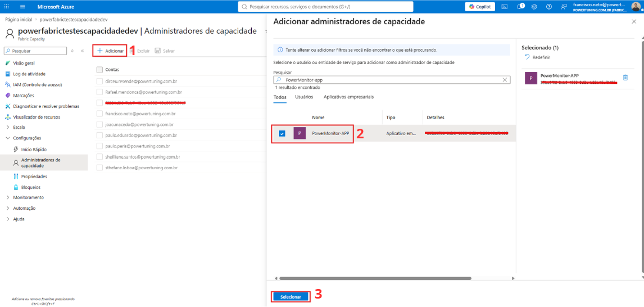Check the paulo.peris account checkbox
This screenshot has width=644, height=307.
tap(99, 146)
